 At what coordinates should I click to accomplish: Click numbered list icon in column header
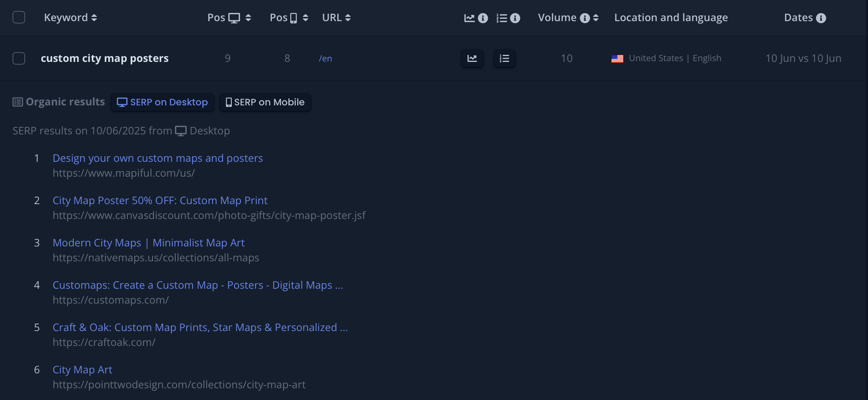click(x=502, y=18)
